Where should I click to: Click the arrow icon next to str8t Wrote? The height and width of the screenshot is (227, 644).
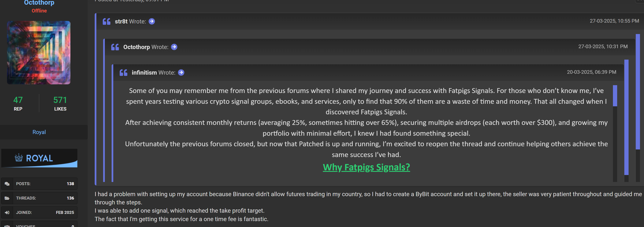(152, 22)
